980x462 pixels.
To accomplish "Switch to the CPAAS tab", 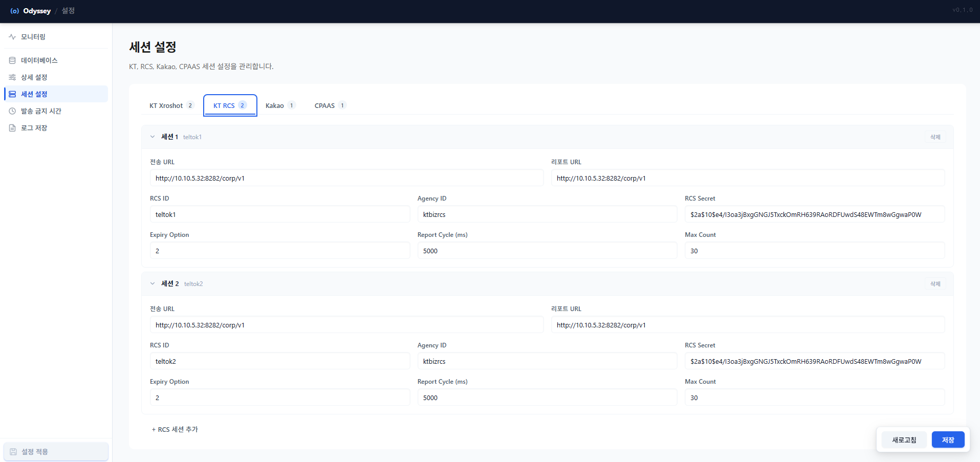I will 330,105.
